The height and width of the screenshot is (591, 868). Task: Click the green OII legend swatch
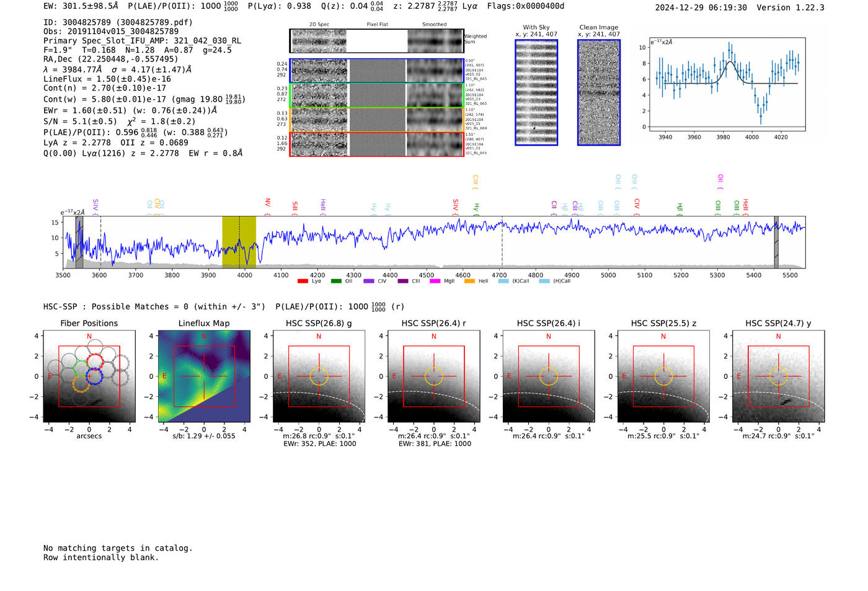[x=336, y=281]
